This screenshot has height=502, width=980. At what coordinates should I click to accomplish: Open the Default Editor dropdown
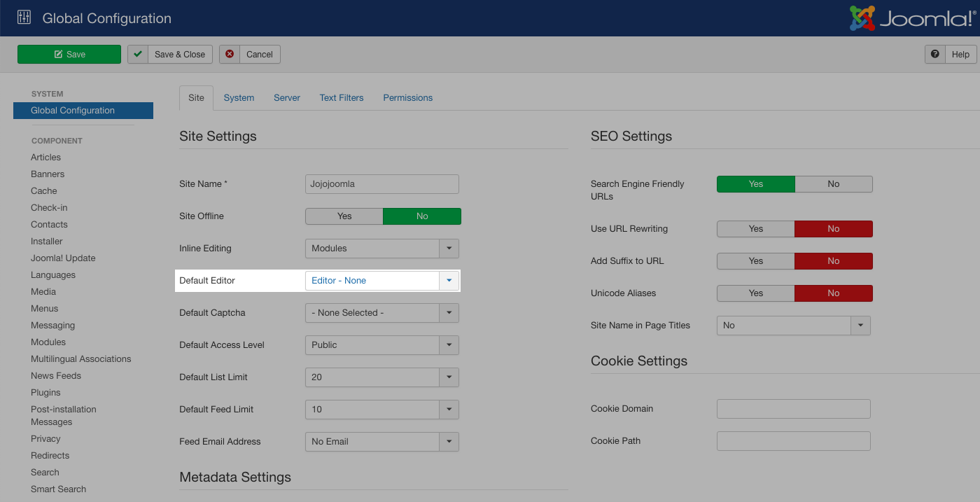pyautogui.click(x=382, y=281)
